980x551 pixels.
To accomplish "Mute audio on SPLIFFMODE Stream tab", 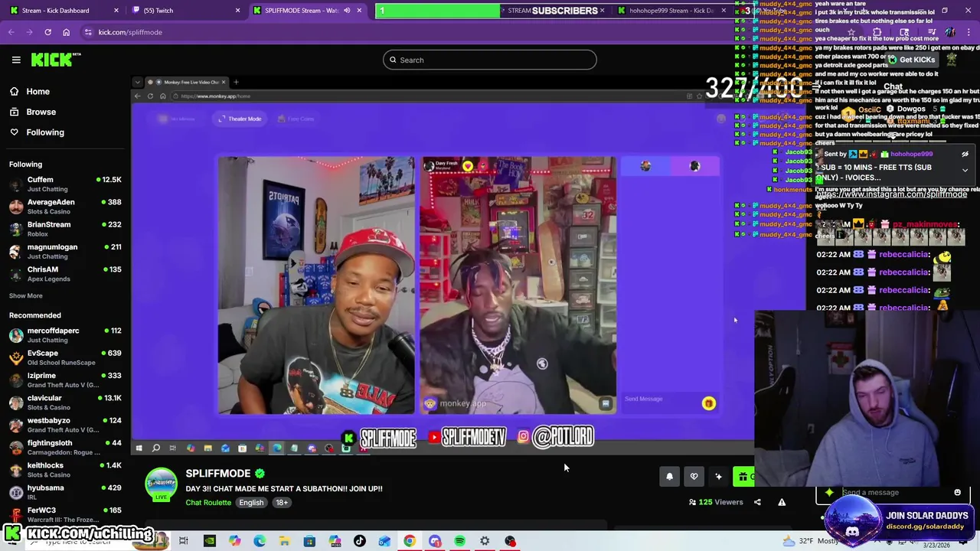I will [347, 10].
